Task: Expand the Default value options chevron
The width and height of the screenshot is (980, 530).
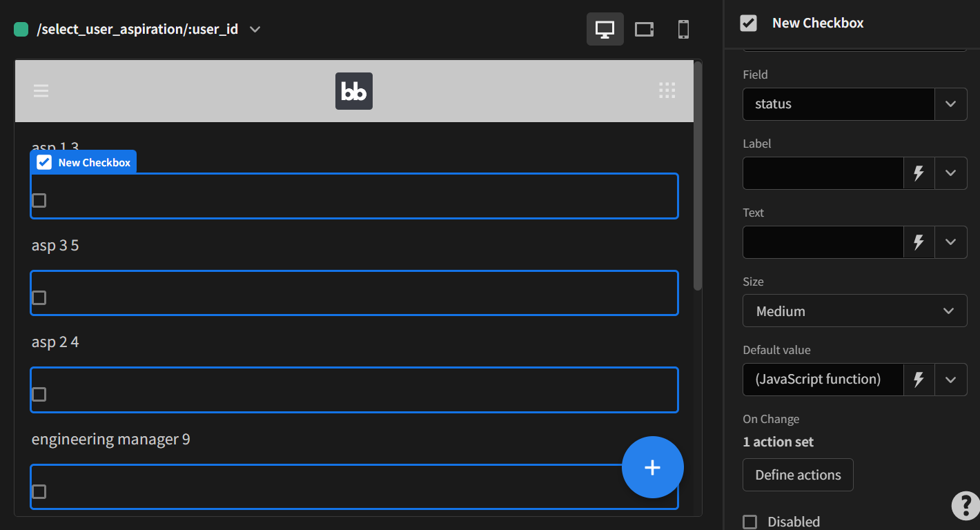Action: (950, 380)
